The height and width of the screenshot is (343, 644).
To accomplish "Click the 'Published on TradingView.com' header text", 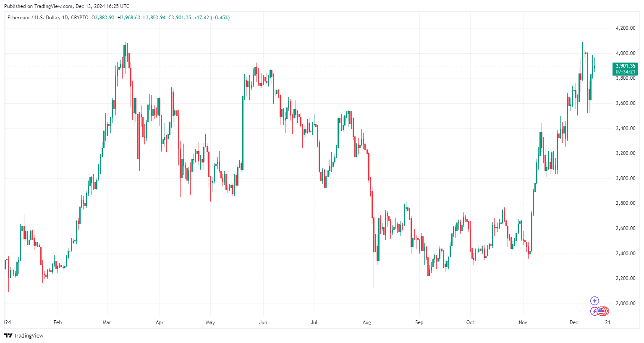I will [38, 6].
